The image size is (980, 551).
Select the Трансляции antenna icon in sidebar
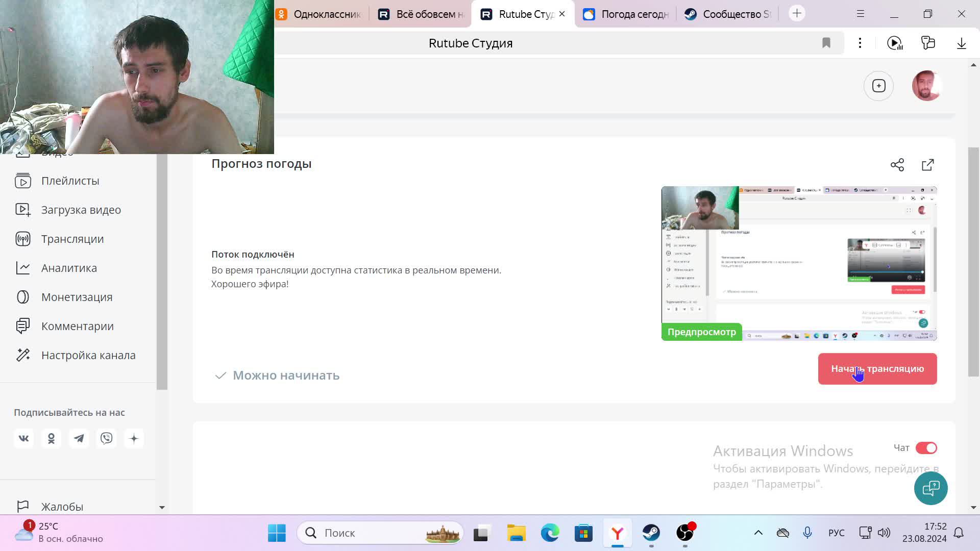click(23, 239)
